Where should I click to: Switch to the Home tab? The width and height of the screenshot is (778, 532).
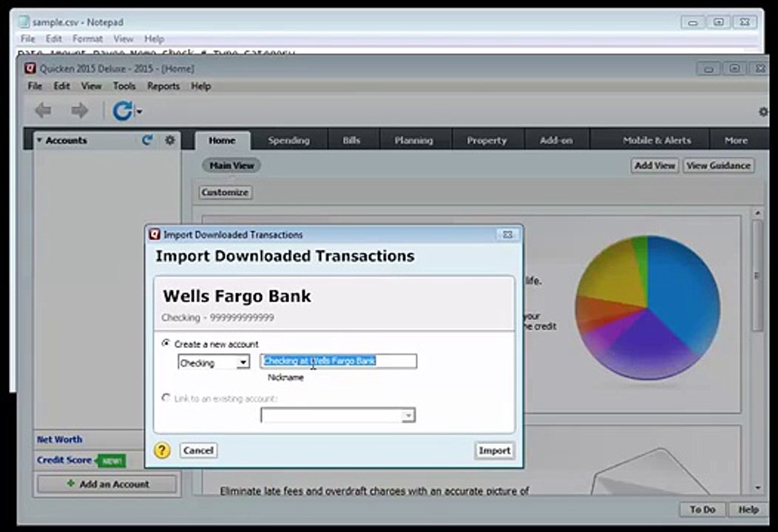click(222, 140)
